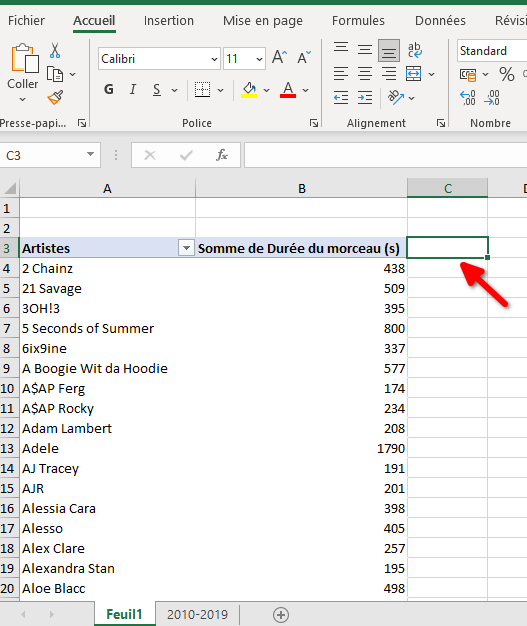Align text right
527x626 pixels.
(x=389, y=74)
